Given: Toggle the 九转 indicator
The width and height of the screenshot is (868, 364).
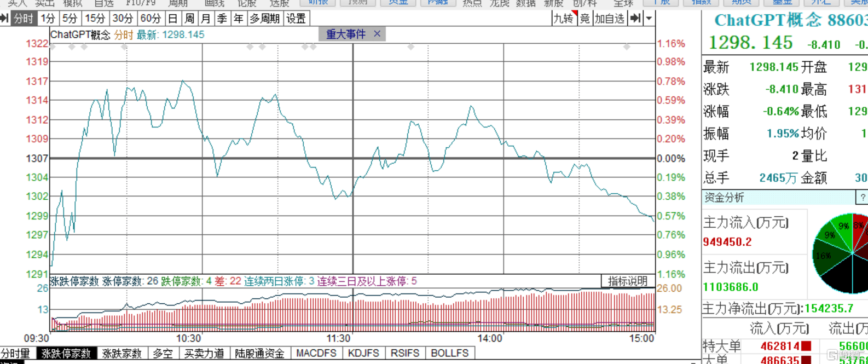Looking at the screenshot, I should tap(563, 19).
